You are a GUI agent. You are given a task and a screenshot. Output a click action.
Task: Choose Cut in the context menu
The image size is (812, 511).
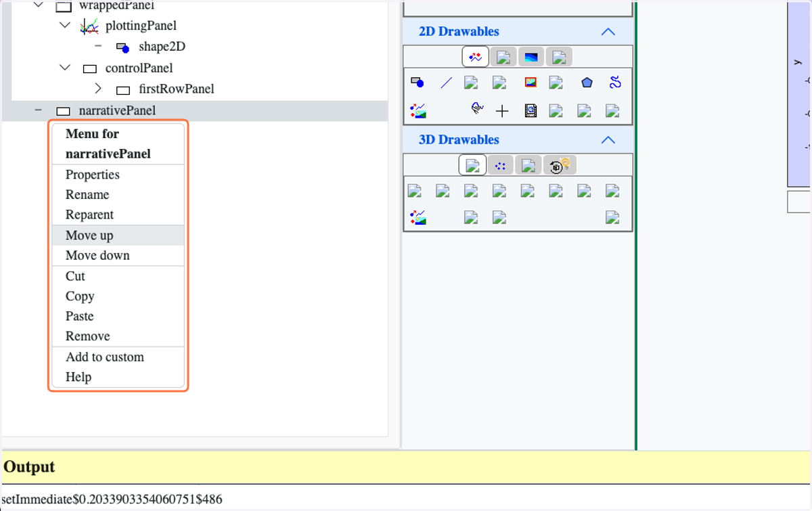pyautogui.click(x=118, y=276)
